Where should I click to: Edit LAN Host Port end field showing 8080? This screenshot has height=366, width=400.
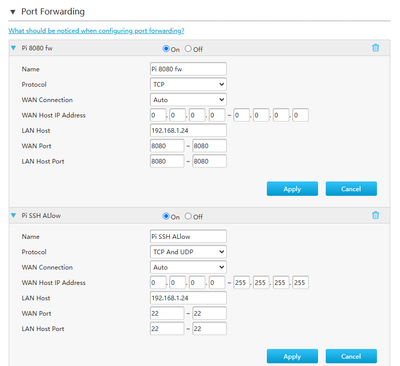[210, 161]
